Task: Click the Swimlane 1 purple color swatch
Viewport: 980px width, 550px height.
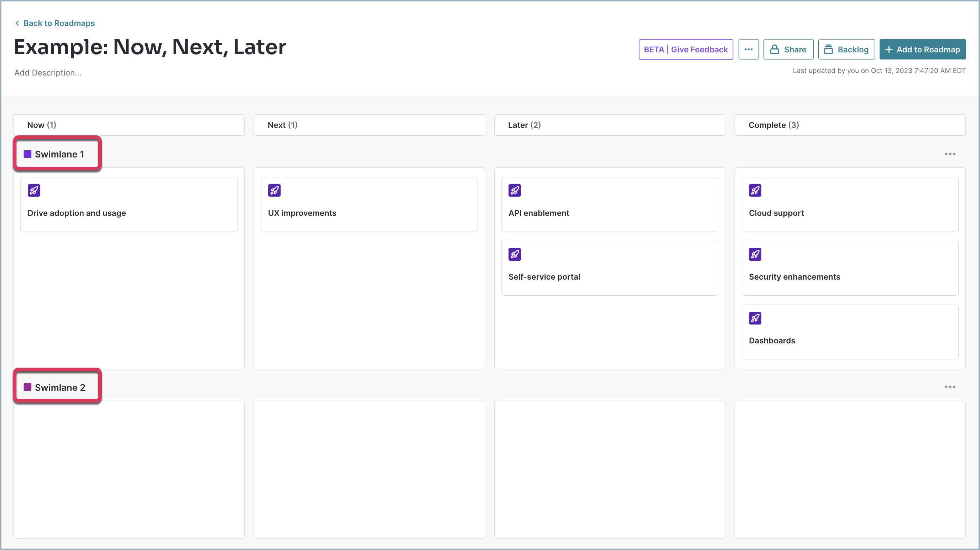Action: pyautogui.click(x=27, y=154)
